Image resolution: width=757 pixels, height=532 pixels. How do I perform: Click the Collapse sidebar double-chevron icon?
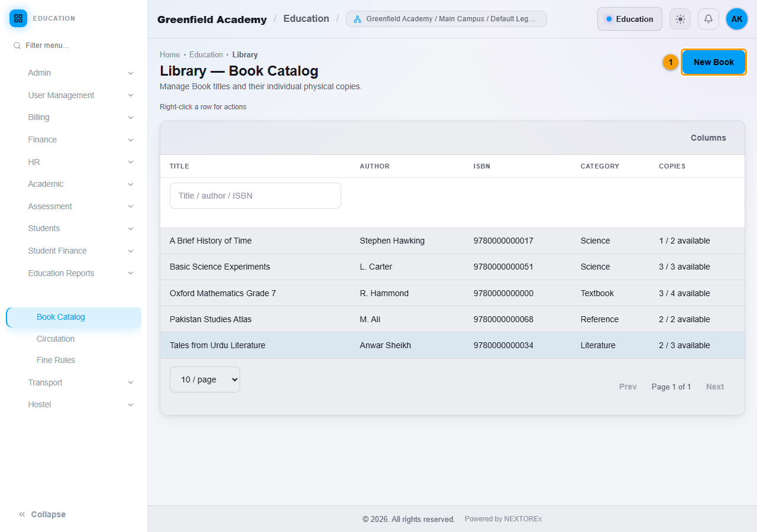(x=22, y=514)
